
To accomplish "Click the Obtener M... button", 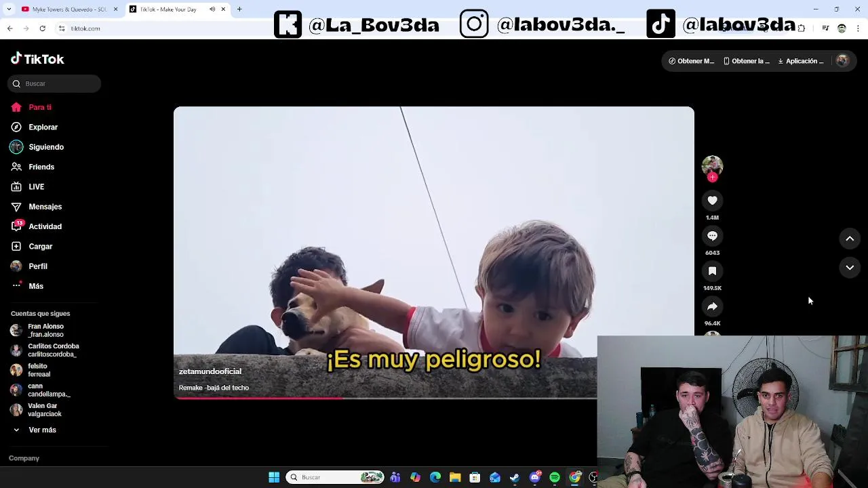I will tap(691, 61).
